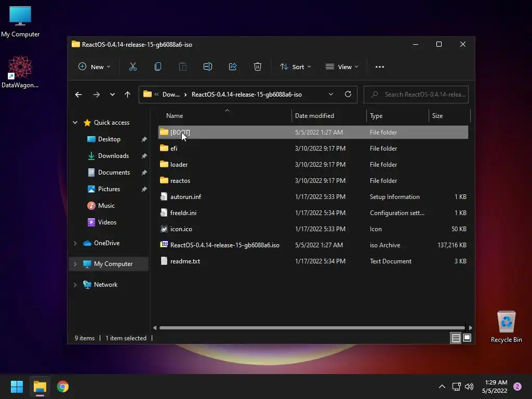Launch Chrome from the taskbar

pyautogui.click(x=63, y=387)
